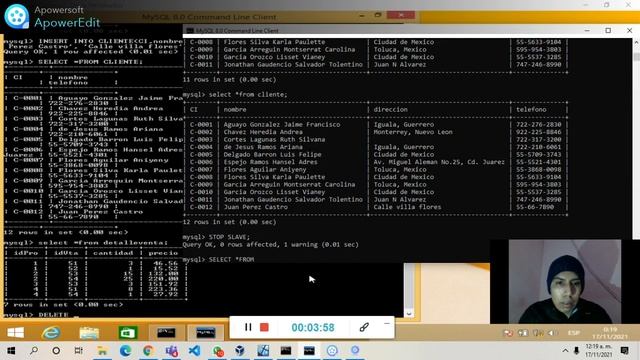Image resolution: width=640 pixels, height=360 pixels.
Task: Open Cortana circle on bottom taskbar
Action: (56, 351)
